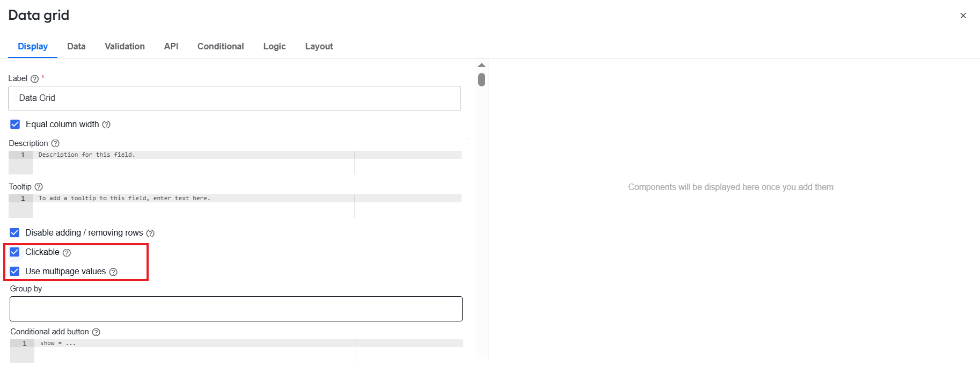Toggle the Use multipage values checkbox

[x=14, y=271]
